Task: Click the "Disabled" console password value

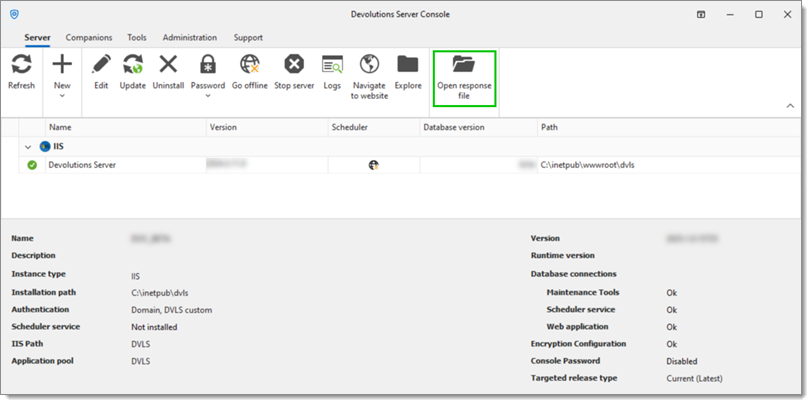Action: pyautogui.click(x=682, y=361)
